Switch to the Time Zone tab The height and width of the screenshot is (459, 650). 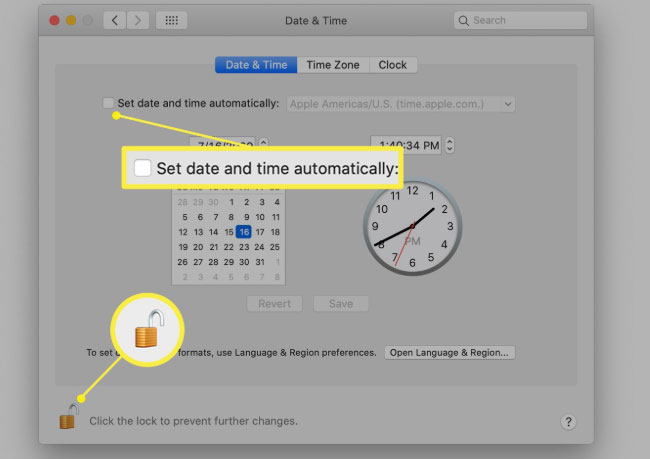click(x=333, y=65)
